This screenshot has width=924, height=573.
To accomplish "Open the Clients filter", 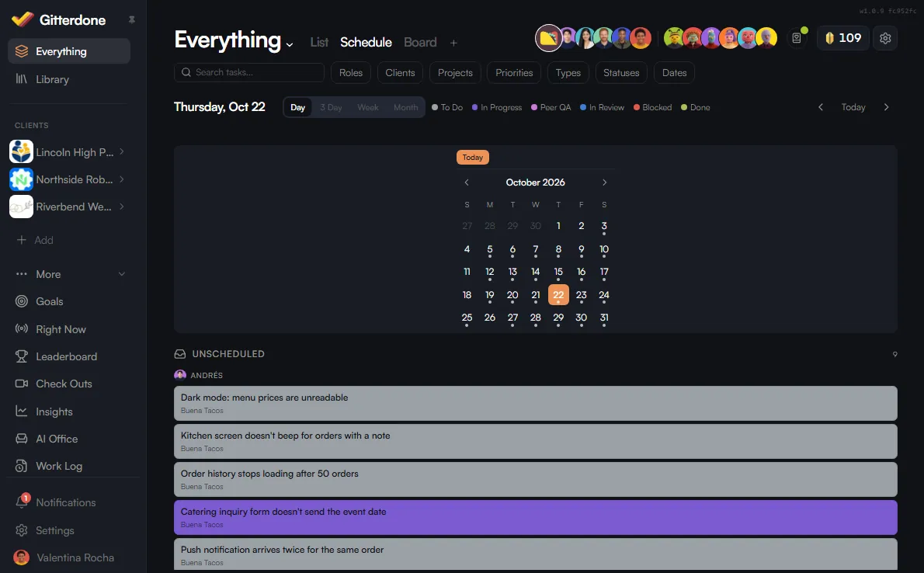I will [400, 72].
